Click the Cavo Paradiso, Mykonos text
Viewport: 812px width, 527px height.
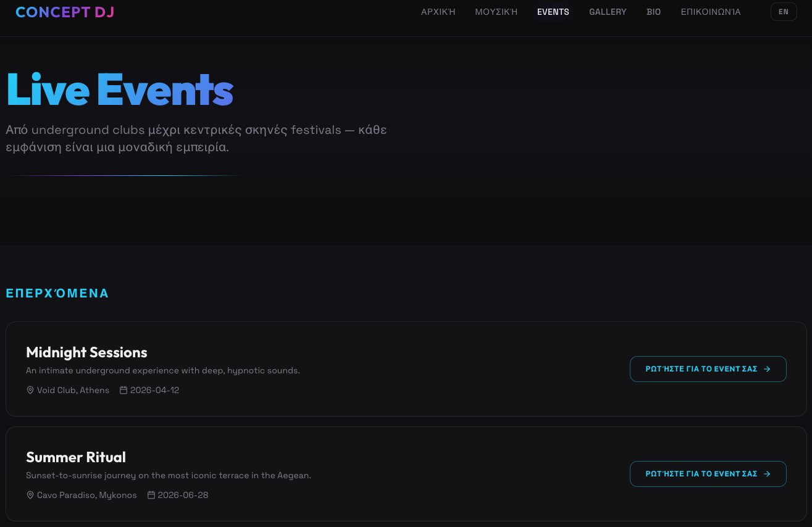[87, 495]
